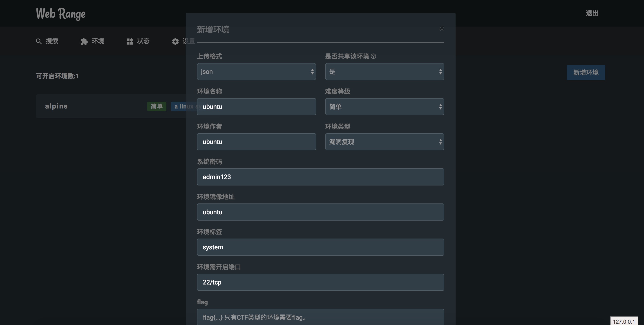Click the 新增环境 button

586,72
